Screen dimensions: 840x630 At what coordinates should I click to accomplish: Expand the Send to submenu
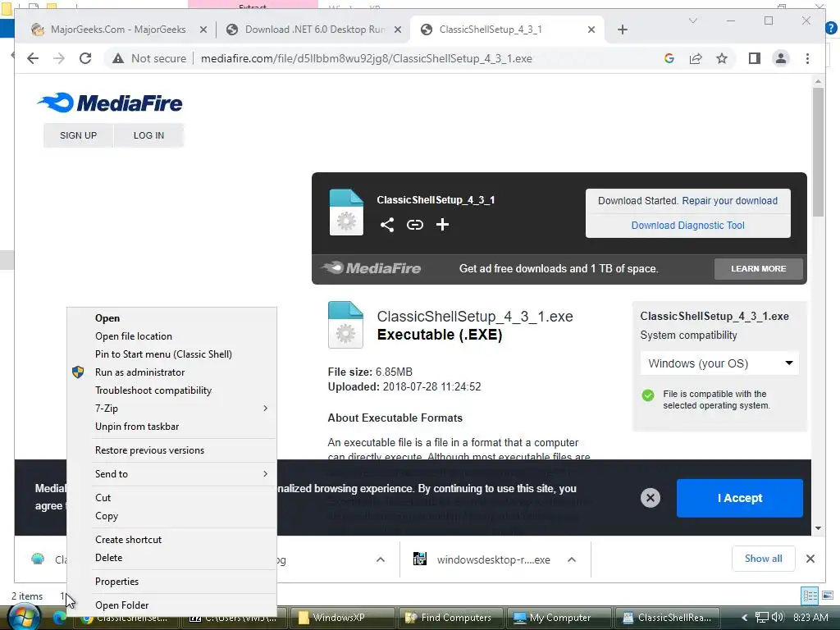[171, 474]
